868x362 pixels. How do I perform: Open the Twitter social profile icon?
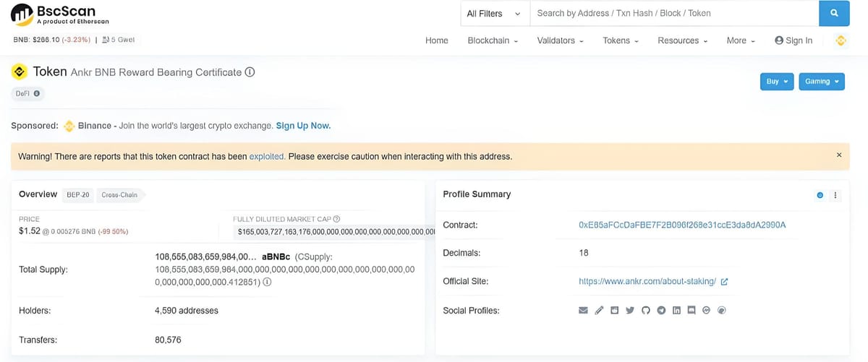(630, 311)
